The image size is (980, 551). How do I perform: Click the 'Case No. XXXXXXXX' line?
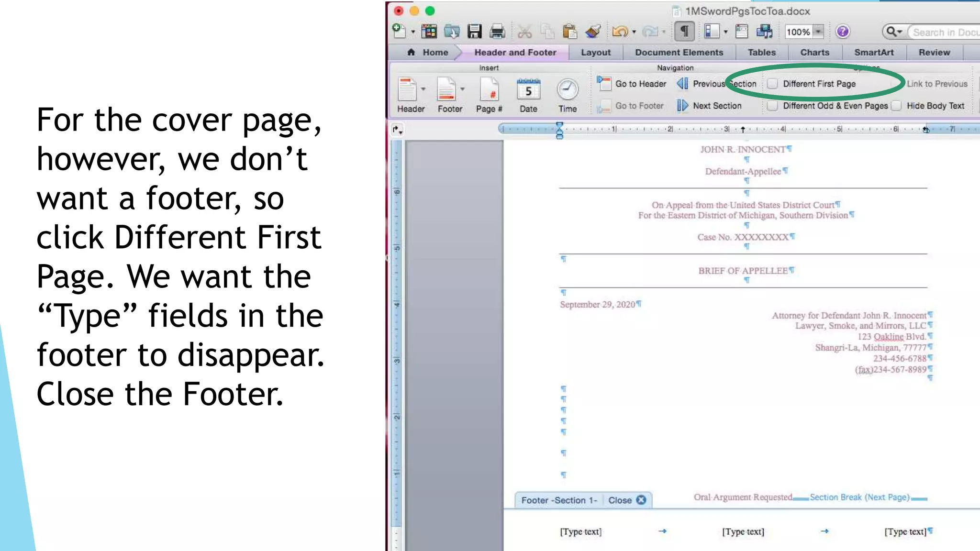(743, 237)
